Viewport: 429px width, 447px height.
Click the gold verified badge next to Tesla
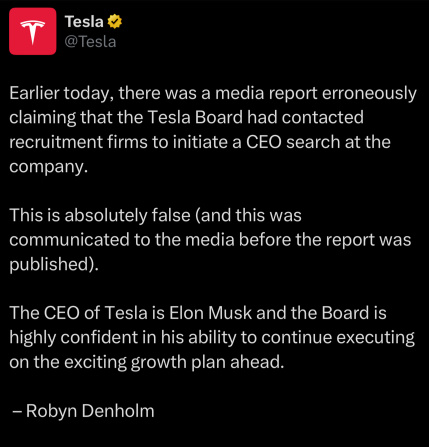pyautogui.click(x=115, y=22)
